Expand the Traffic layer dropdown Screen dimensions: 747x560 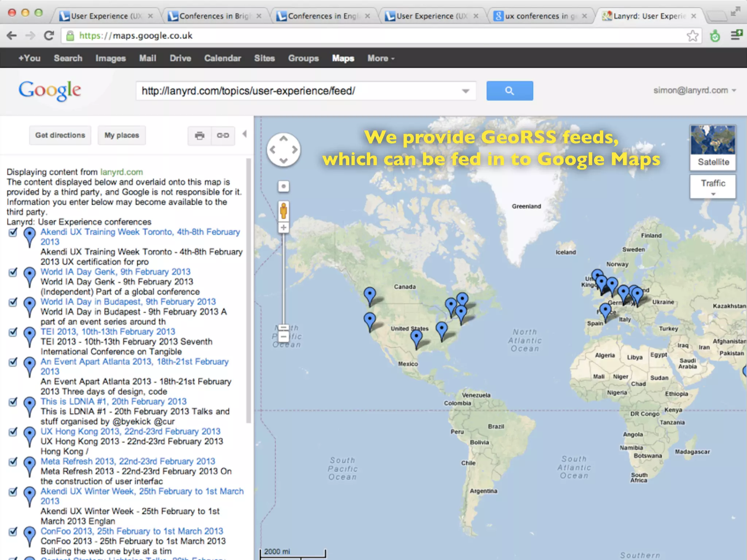(x=713, y=187)
